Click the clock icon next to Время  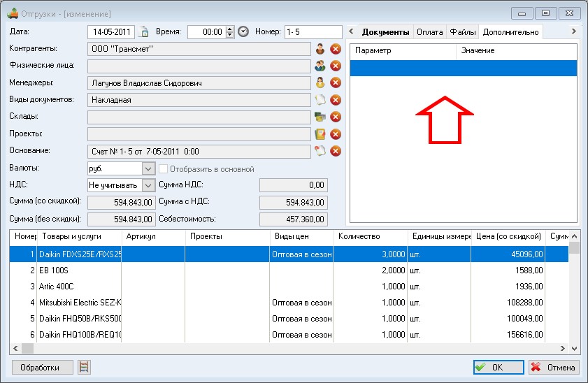243,32
